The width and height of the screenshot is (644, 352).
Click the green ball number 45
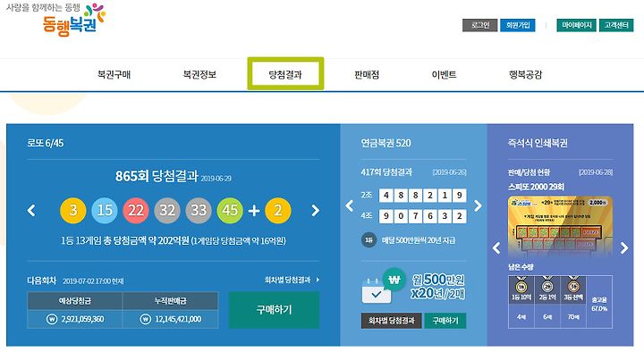pos(230,211)
